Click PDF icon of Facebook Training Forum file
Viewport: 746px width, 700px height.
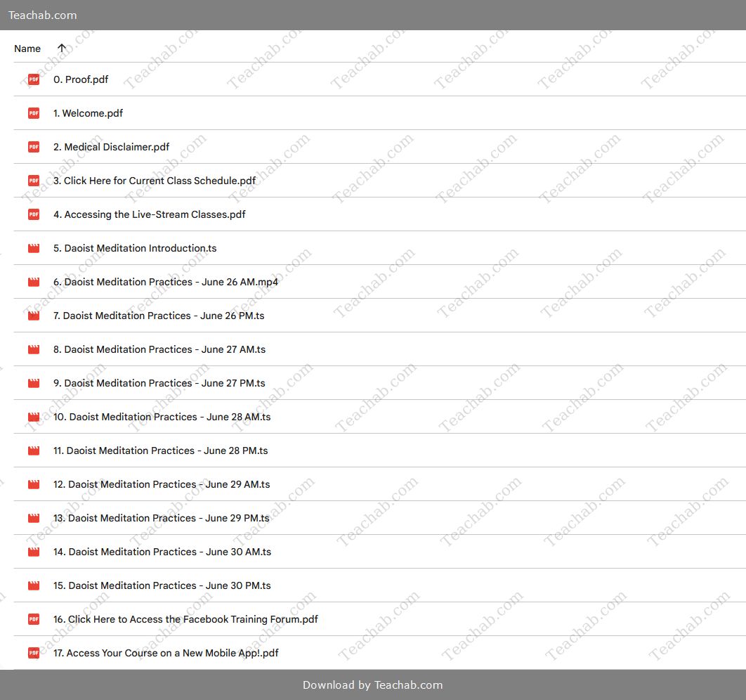(34, 620)
